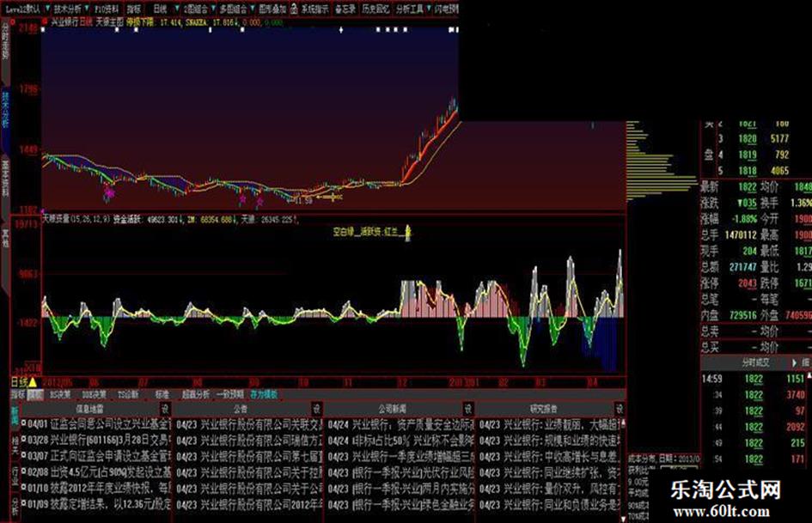Viewport: 812px width, 523px height.
Task: Select the 存为模板 tab
Action: (x=264, y=394)
